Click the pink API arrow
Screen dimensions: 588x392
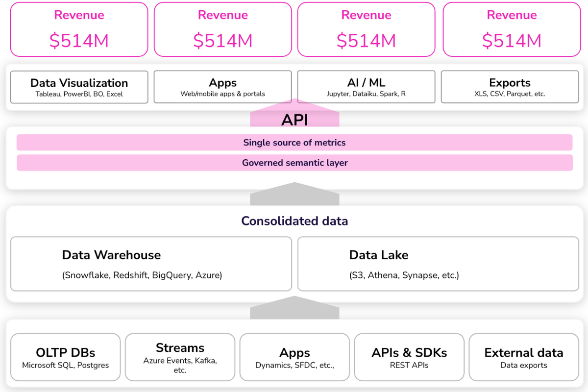tap(294, 118)
